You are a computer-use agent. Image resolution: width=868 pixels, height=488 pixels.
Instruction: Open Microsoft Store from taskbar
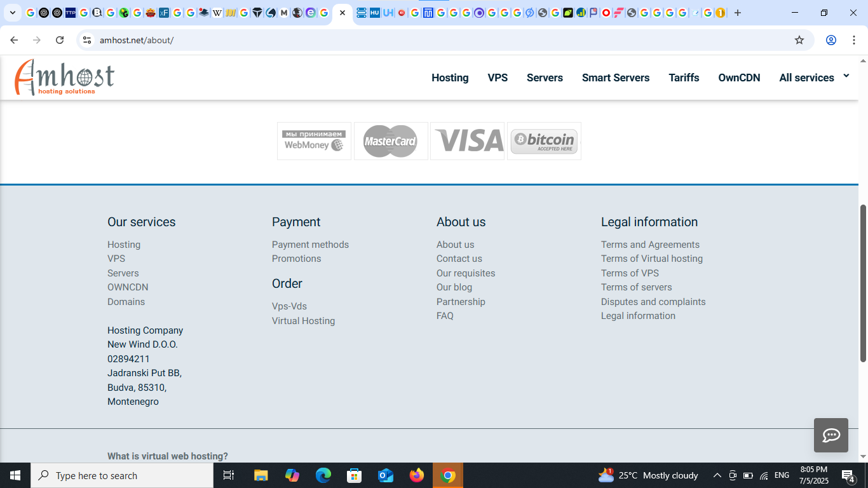coord(355,475)
